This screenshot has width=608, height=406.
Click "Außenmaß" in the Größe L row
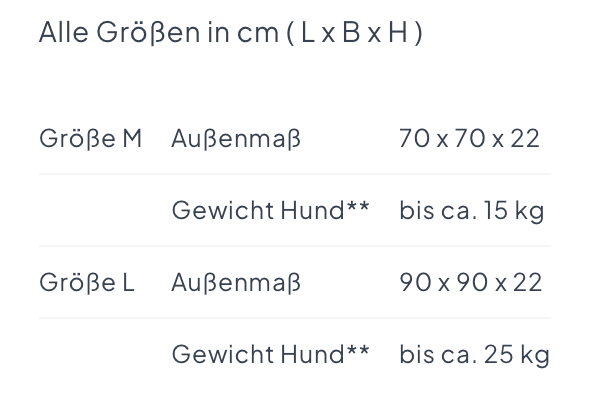236,283
